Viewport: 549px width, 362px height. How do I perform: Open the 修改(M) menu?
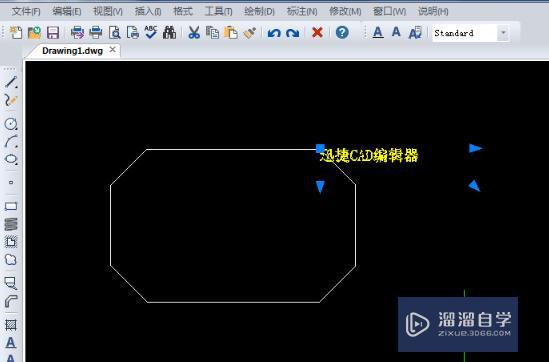click(345, 12)
